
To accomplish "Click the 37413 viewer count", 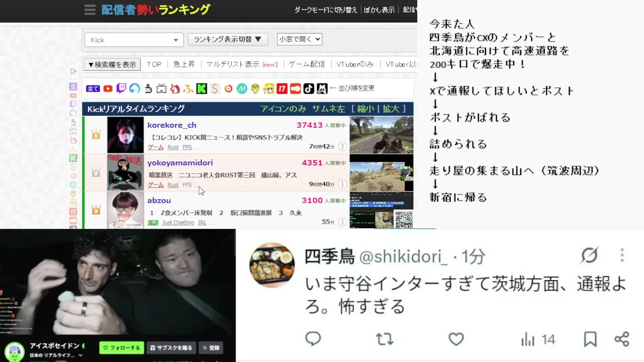I will [x=309, y=125].
